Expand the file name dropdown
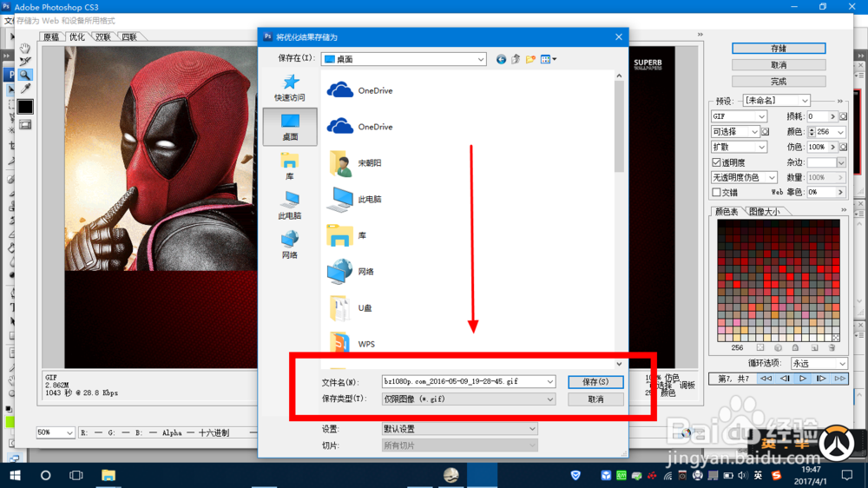This screenshot has width=868, height=488. [x=549, y=382]
